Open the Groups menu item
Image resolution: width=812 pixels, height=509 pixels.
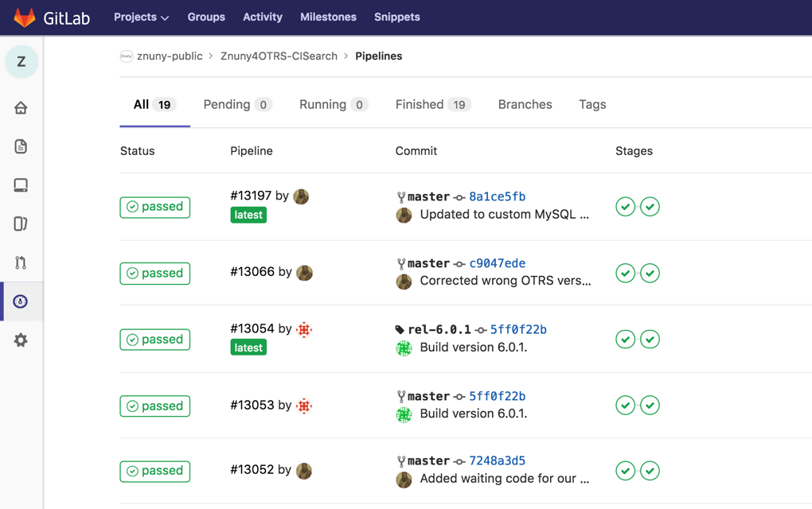206,17
